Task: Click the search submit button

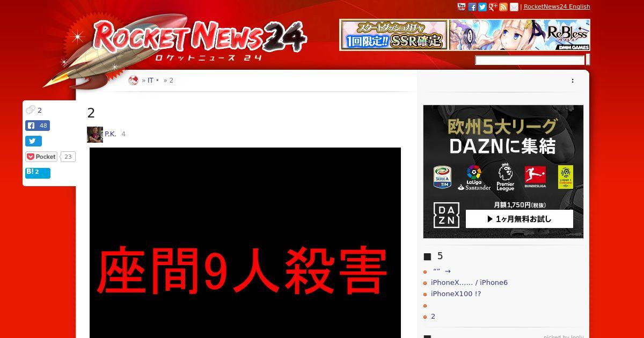Action: (588, 60)
